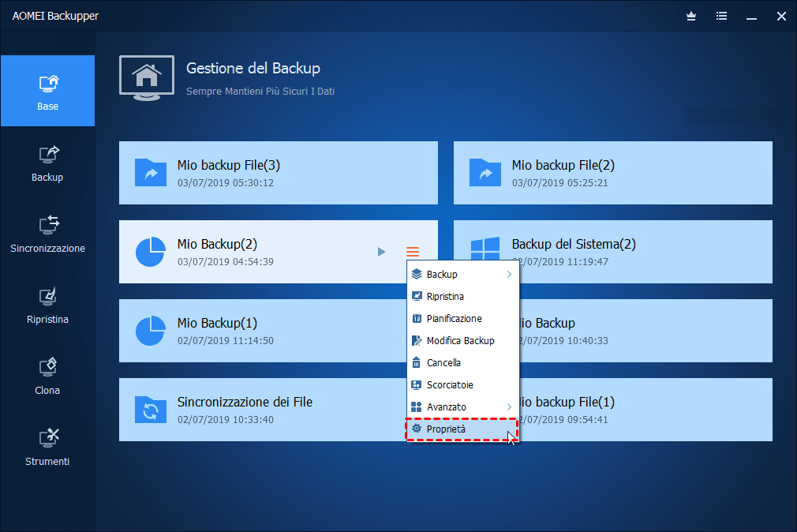This screenshot has width=797, height=532.
Task: Open the Backup submenu in the context menu
Action: click(x=463, y=274)
